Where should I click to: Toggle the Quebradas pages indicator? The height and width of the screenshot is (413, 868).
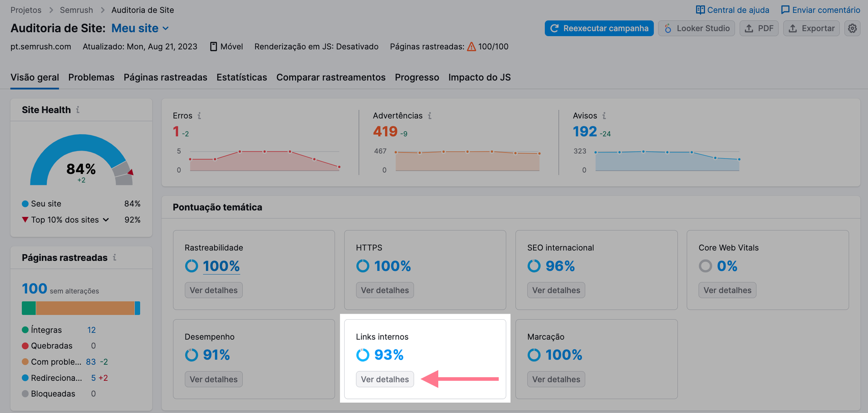click(x=52, y=345)
